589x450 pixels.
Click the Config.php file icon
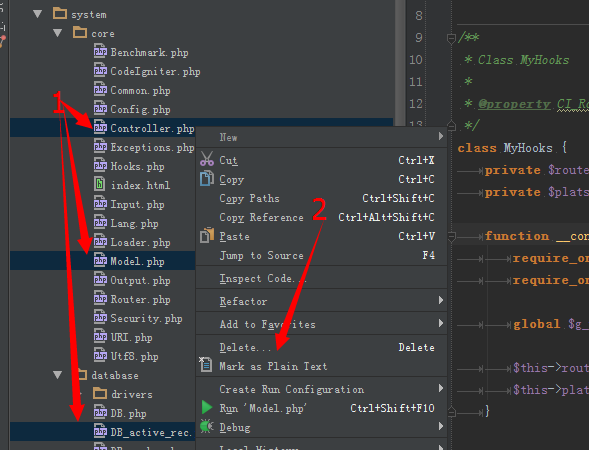coord(100,108)
